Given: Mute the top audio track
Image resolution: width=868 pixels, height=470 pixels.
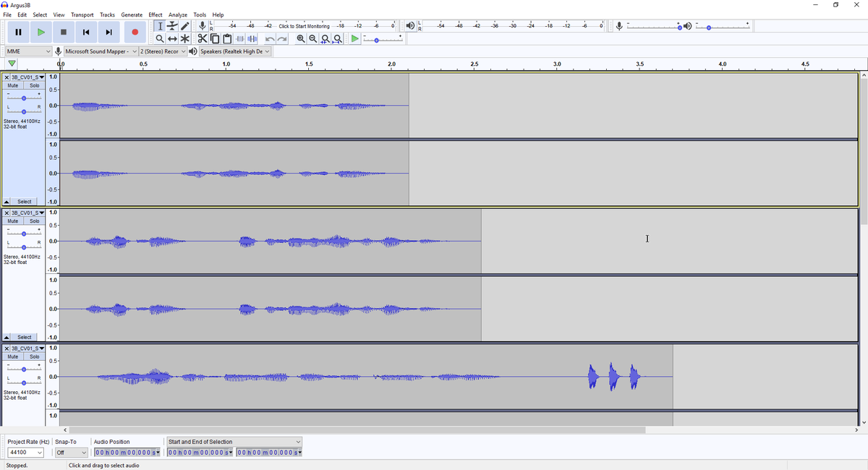Looking at the screenshot, I should pyautogui.click(x=13, y=85).
